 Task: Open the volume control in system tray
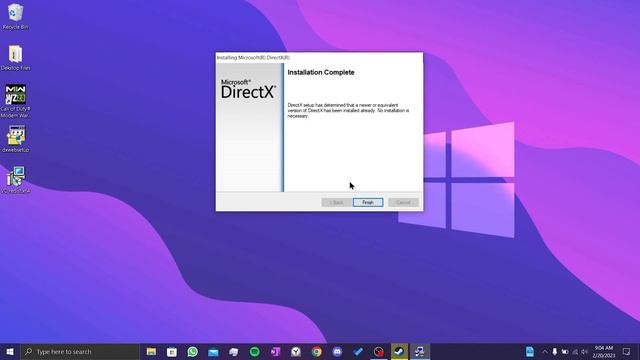(x=584, y=352)
